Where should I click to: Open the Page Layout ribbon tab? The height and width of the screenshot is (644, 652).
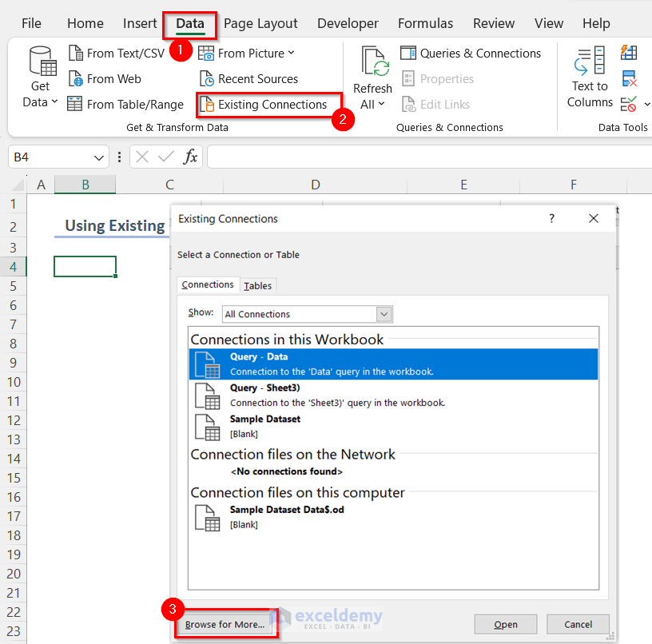pyautogui.click(x=260, y=23)
